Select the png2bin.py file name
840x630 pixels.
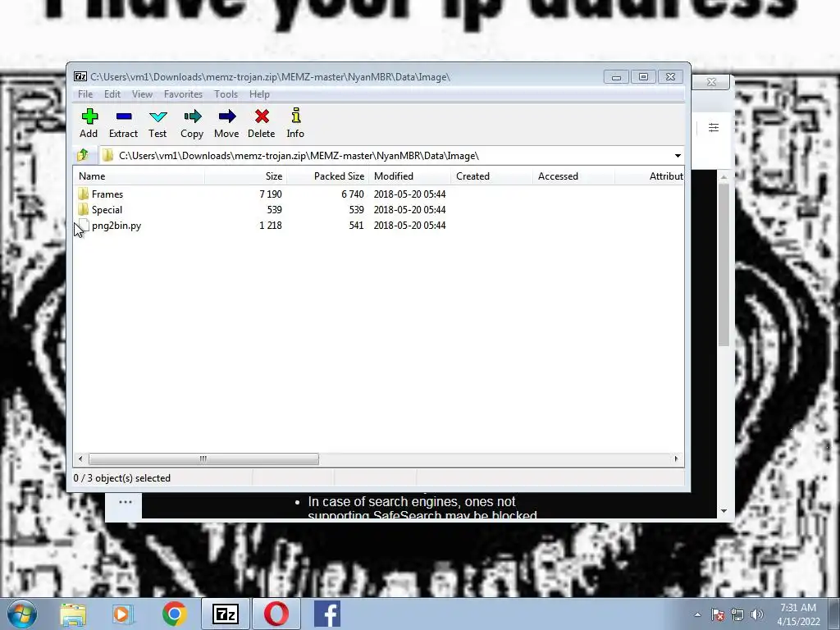(116, 225)
